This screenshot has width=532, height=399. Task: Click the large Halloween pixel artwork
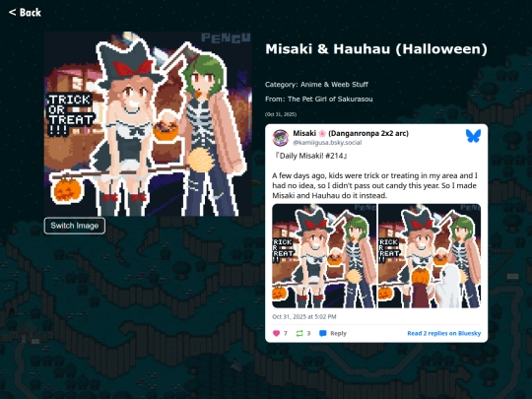coord(148,124)
